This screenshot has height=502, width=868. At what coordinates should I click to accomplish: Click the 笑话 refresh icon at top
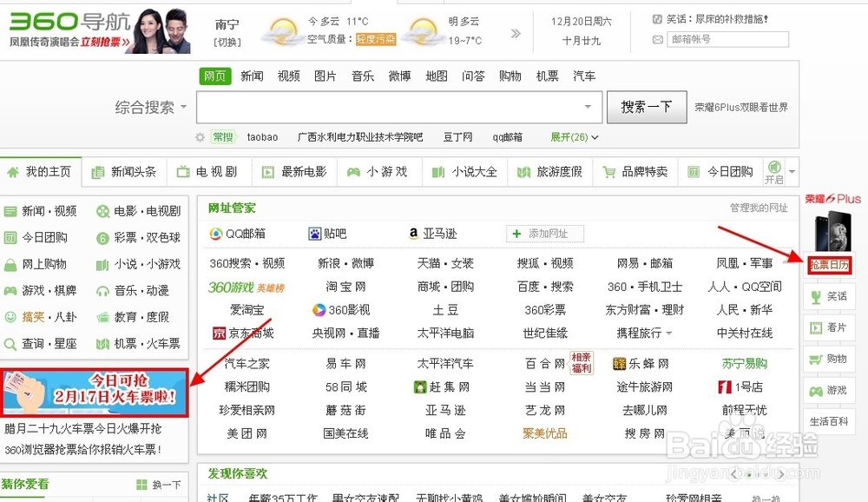click(657, 19)
